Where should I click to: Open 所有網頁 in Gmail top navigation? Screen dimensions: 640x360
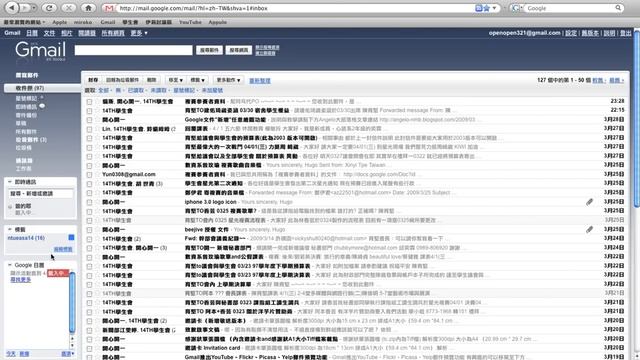(113, 33)
